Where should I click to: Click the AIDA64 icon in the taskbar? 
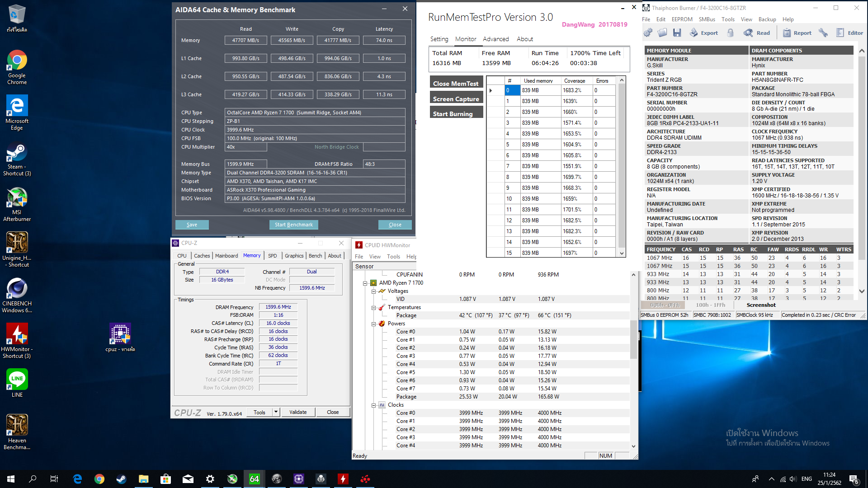(255, 479)
